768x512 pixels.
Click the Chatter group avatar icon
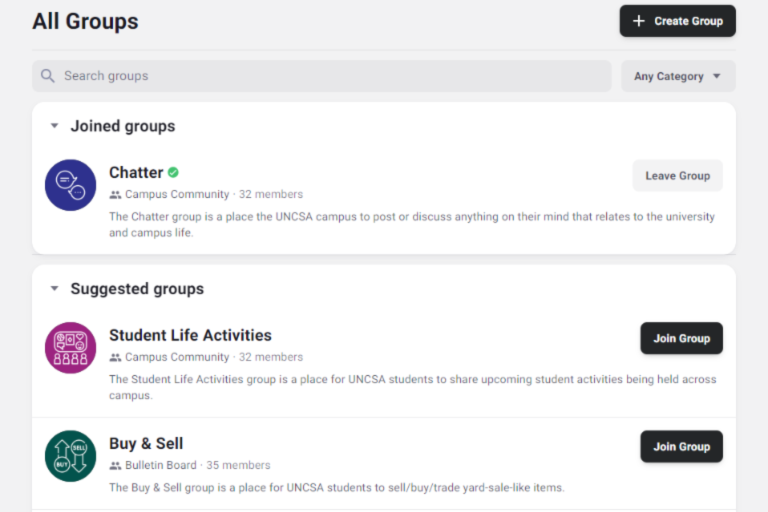coord(70,185)
